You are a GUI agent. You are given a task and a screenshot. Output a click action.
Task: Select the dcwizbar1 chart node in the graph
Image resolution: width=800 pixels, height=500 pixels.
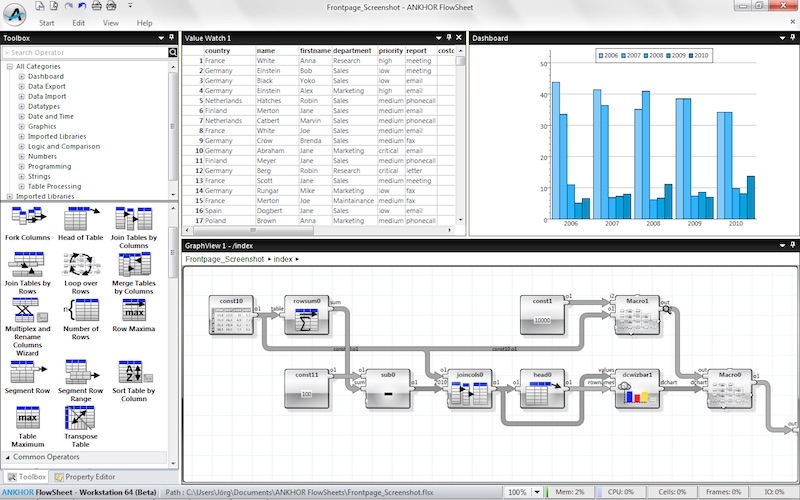tap(637, 389)
